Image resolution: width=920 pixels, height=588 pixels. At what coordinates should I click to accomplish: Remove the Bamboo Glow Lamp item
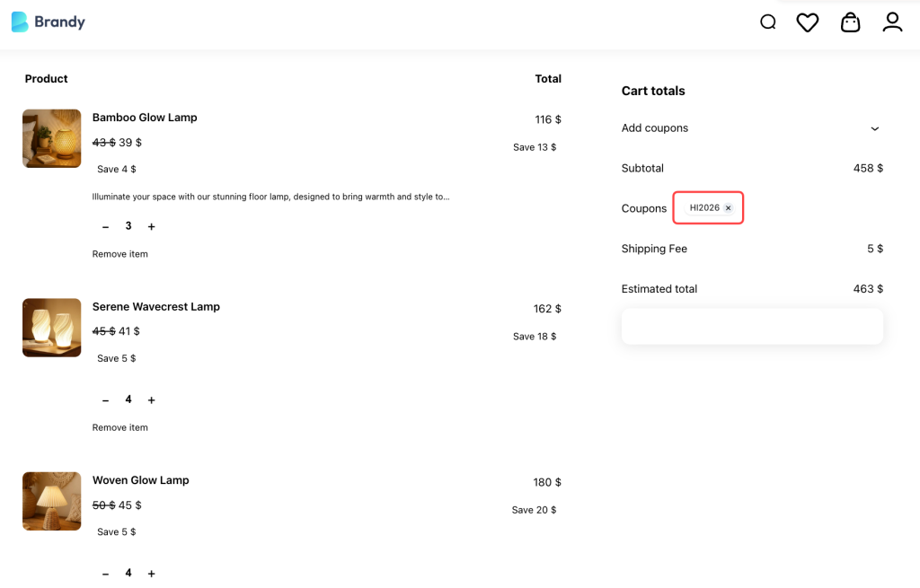(119, 254)
